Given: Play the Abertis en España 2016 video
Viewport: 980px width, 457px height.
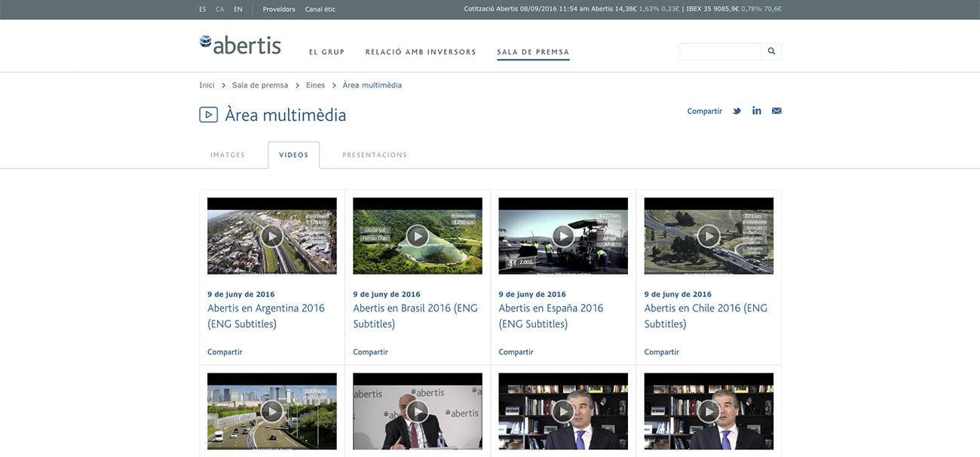Looking at the screenshot, I should click(x=563, y=236).
